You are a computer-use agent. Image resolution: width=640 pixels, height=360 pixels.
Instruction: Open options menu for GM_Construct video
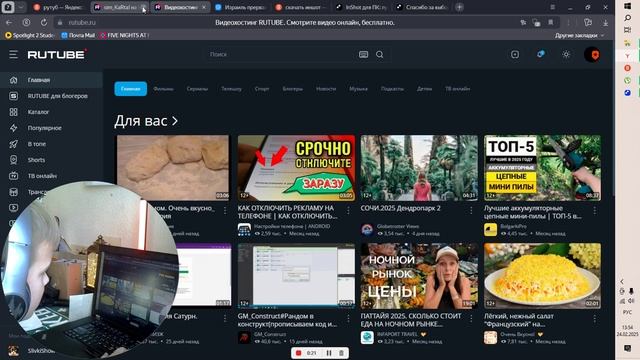[x=348, y=318]
